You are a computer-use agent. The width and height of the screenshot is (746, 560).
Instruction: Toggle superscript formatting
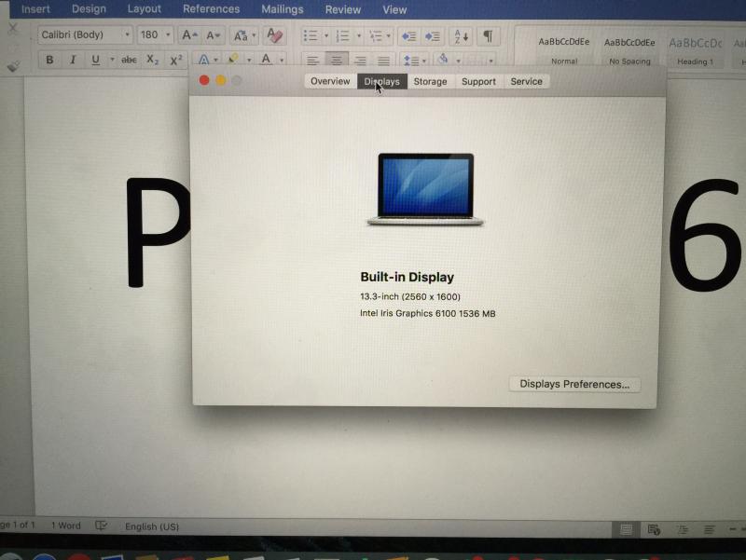[176, 60]
